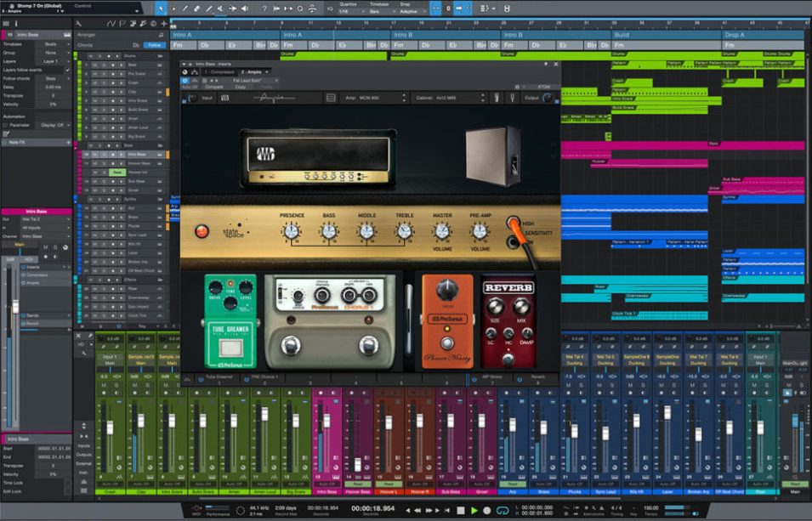
Task: Select Inputs in mixer side panel
Action: click(x=83, y=446)
